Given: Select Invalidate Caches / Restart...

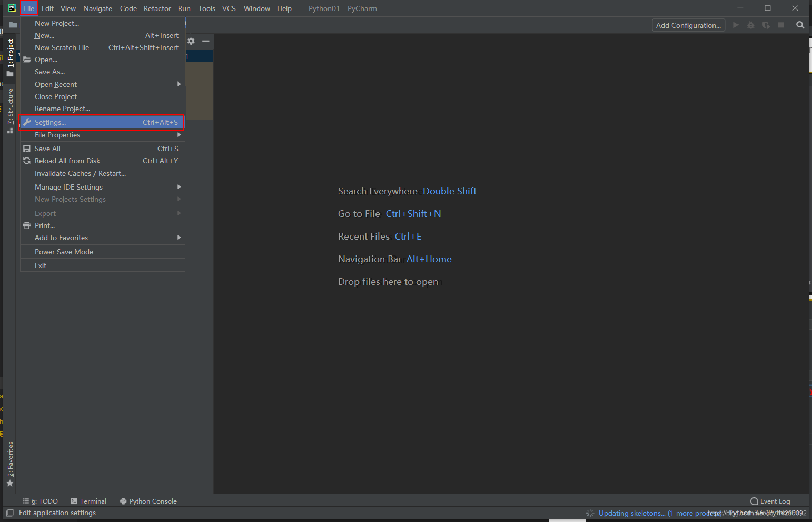Looking at the screenshot, I should [x=102, y=173].
